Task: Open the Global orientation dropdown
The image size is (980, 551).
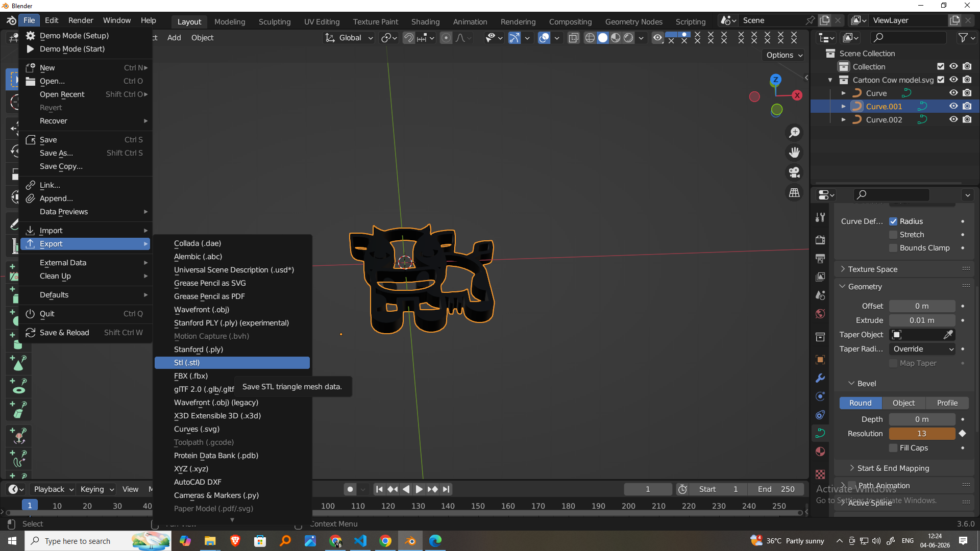Action: point(349,38)
